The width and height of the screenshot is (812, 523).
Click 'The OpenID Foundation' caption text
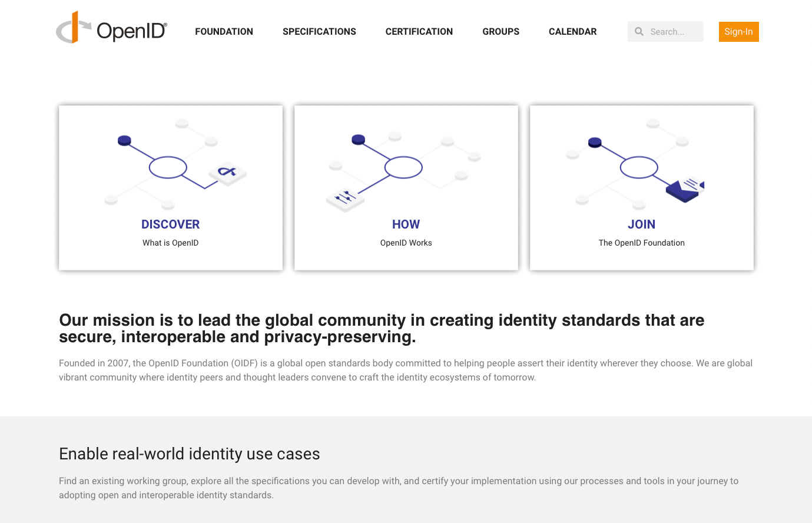tap(642, 243)
